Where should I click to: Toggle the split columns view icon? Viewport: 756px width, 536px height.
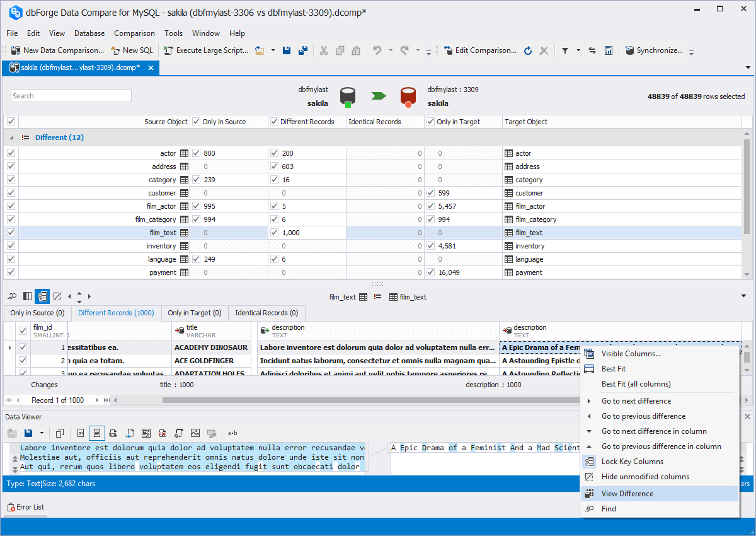(28, 296)
